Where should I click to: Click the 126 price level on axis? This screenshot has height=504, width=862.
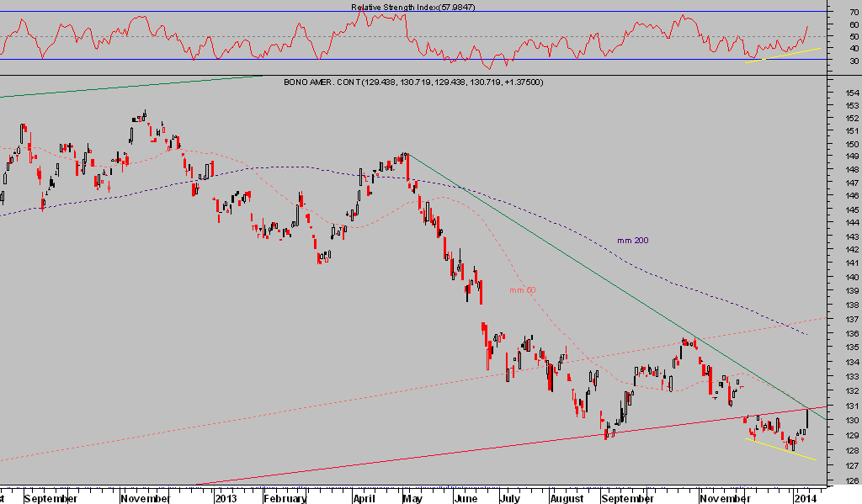click(851, 481)
